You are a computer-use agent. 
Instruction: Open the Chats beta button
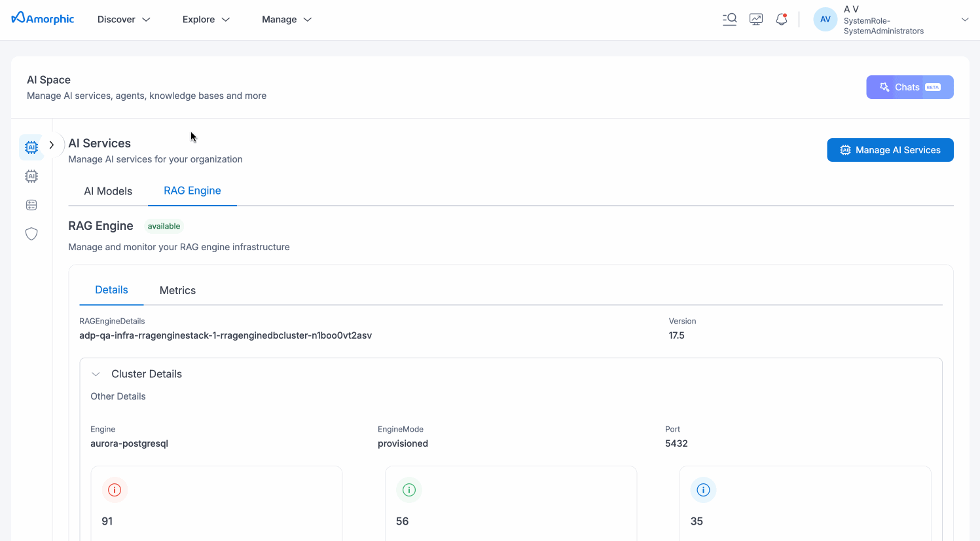point(909,87)
